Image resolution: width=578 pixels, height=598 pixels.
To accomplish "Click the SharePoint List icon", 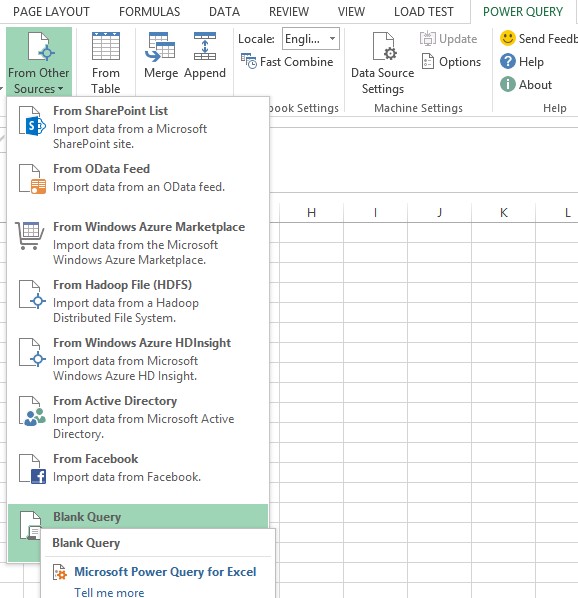I will [32, 121].
